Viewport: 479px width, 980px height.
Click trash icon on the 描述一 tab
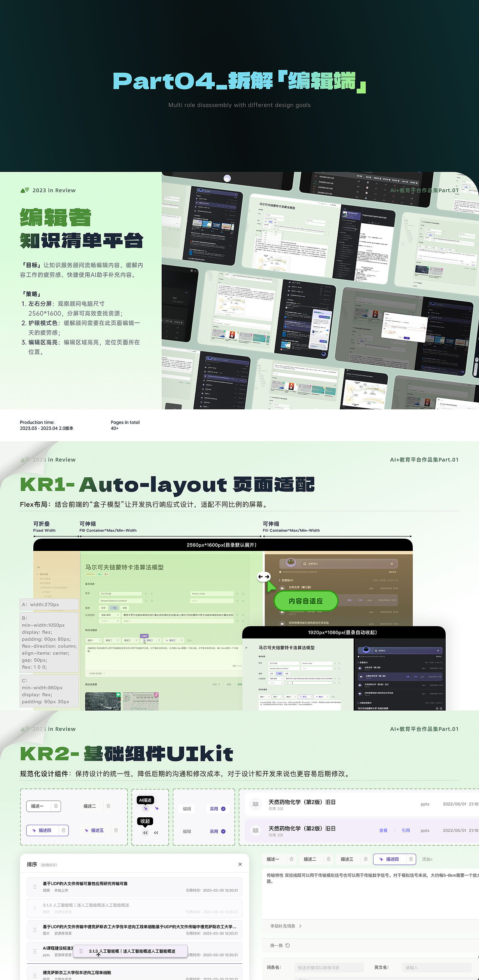pos(292,859)
